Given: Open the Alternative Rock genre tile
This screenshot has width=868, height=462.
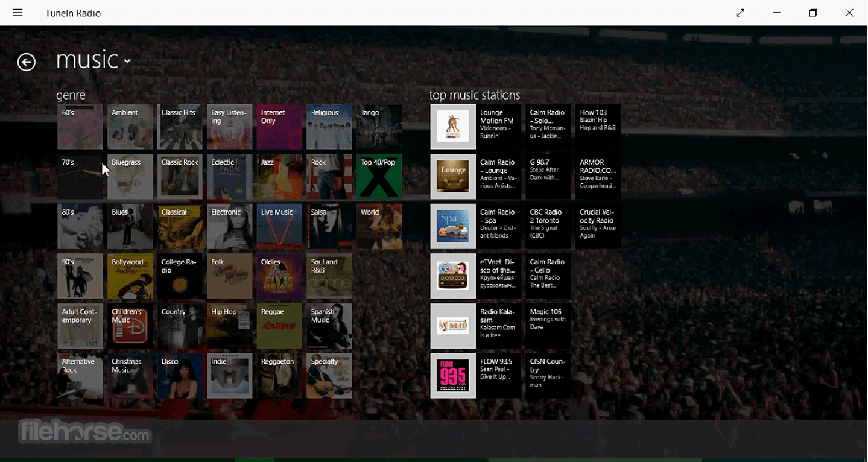Looking at the screenshot, I should pyautogui.click(x=80, y=376).
